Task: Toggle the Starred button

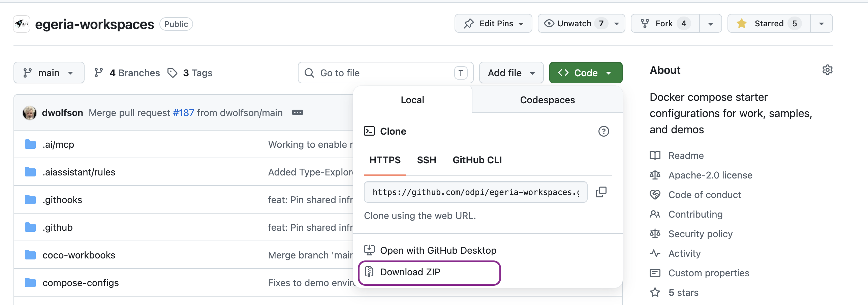Action: [x=769, y=24]
